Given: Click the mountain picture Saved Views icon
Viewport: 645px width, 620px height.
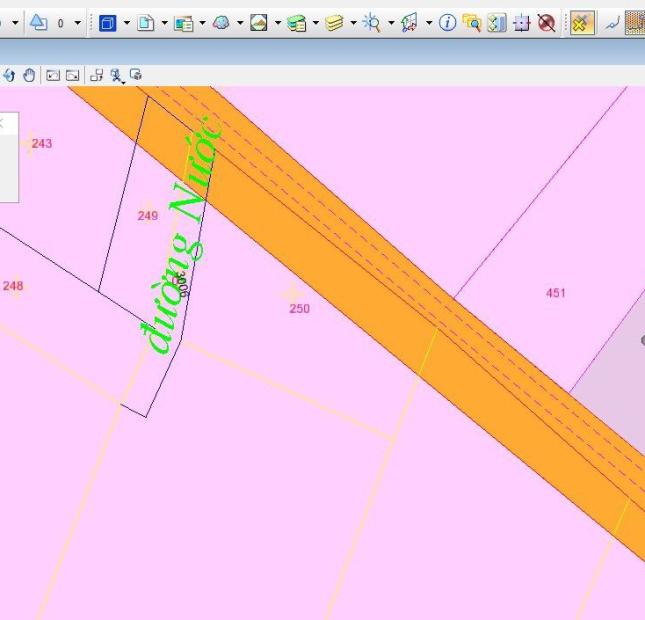Looking at the screenshot, I should pos(259,23).
